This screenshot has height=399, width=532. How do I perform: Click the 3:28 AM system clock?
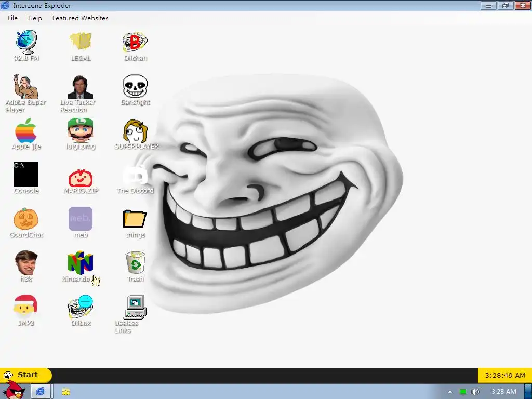click(503, 392)
